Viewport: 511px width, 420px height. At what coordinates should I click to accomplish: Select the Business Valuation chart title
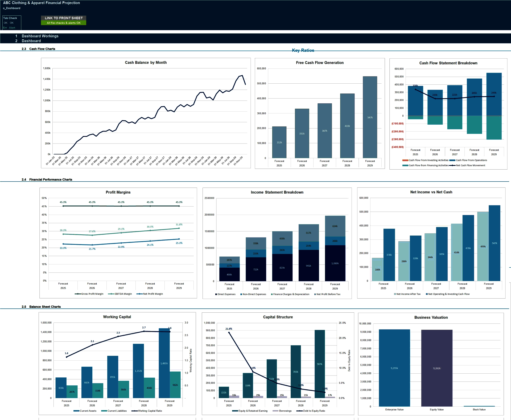pyautogui.click(x=431, y=317)
